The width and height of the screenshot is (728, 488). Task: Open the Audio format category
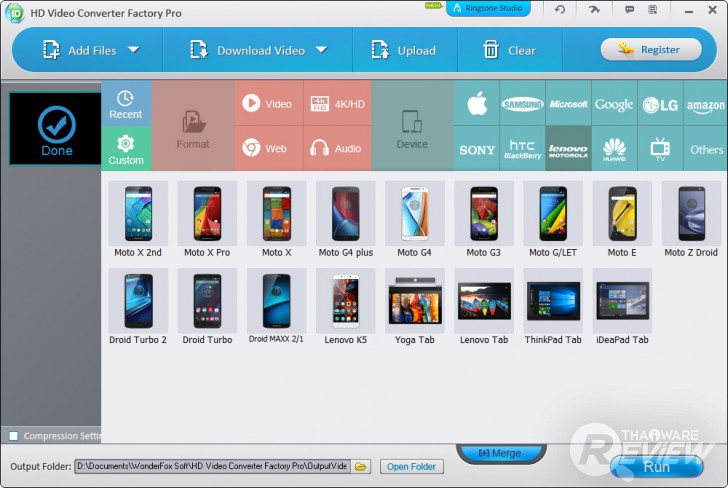pyautogui.click(x=338, y=149)
